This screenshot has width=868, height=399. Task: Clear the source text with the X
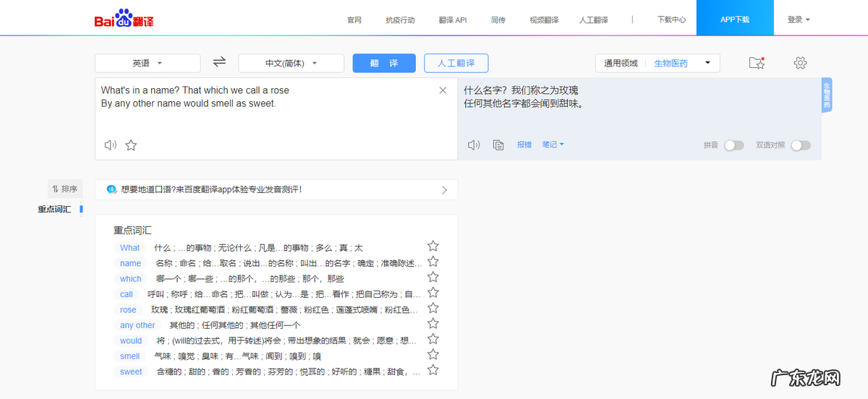click(443, 90)
